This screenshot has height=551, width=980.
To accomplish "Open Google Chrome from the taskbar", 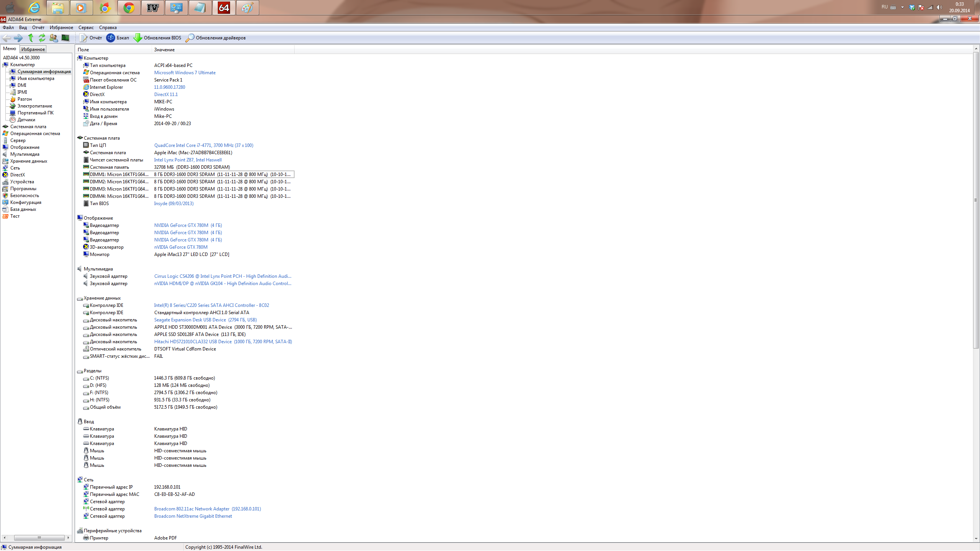I will [x=129, y=8].
